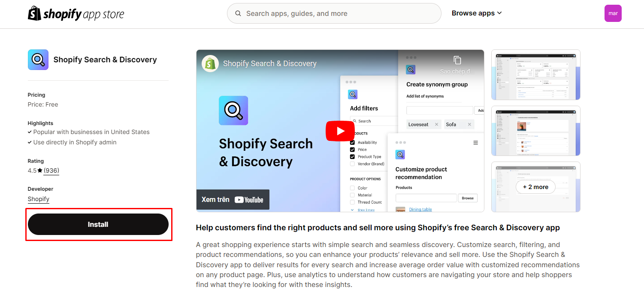Expand the + 2 more screenshots
This screenshot has width=644, height=293.
click(535, 187)
